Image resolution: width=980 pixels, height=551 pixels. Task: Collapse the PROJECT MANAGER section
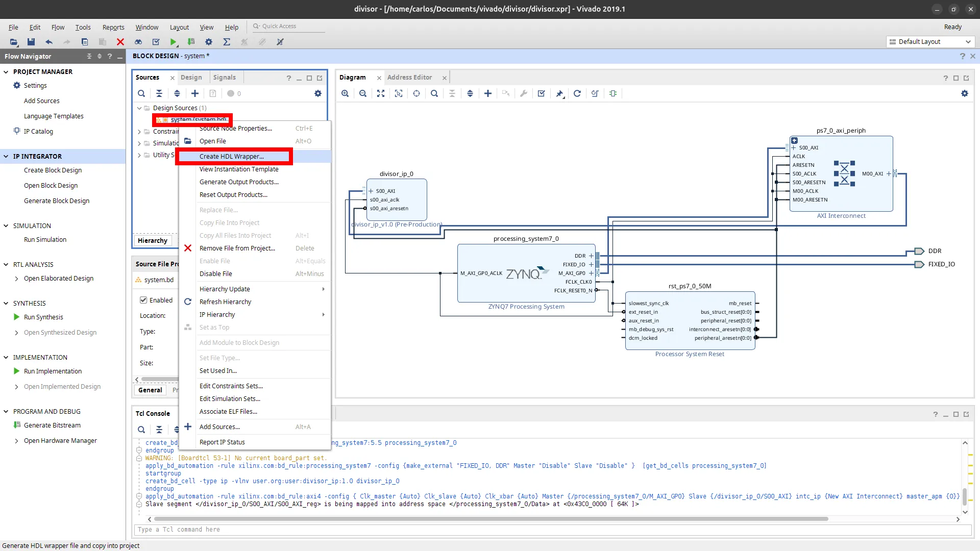[x=6, y=72]
